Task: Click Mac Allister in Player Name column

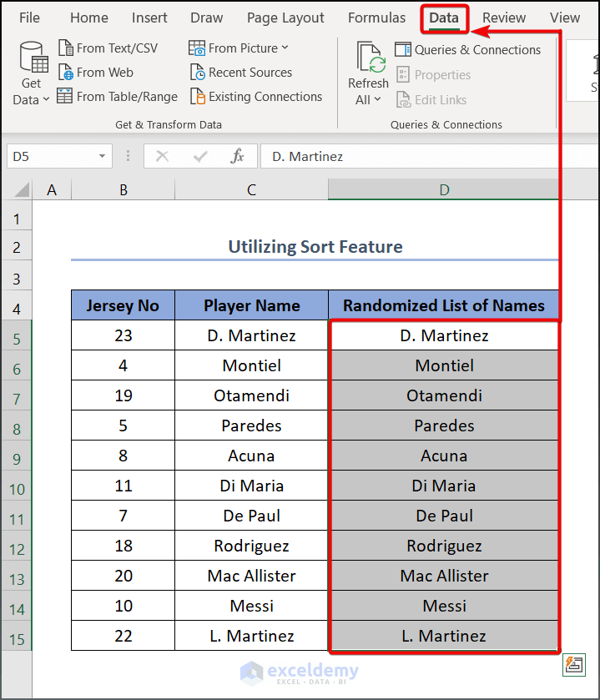Action: [x=251, y=576]
